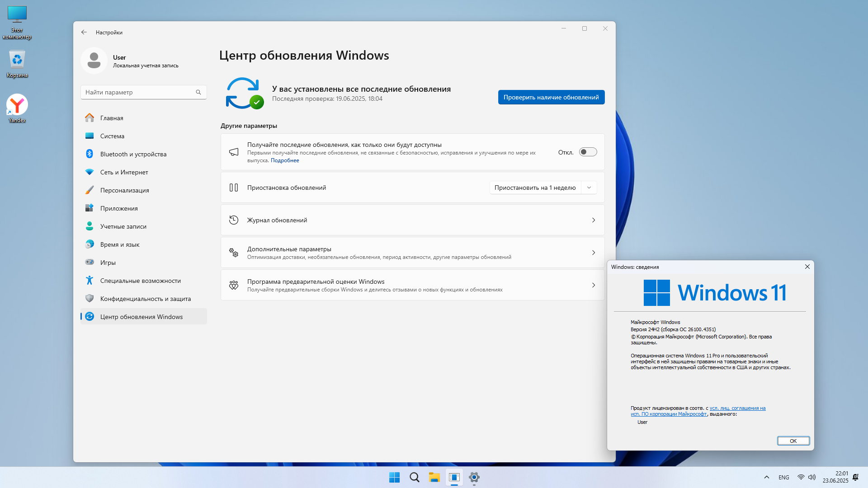Open Игры section in sidebar
This screenshot has width=868, height=488.
pyautogui.click(x=108, y=263)
